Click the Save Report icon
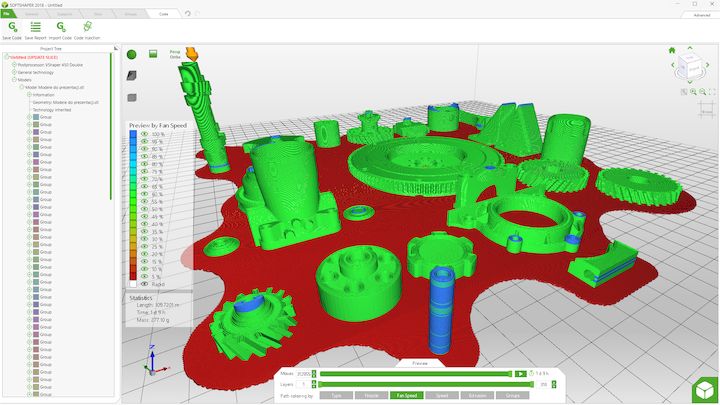This screenshot has height=405, width=720. click(x=35, y=27)
